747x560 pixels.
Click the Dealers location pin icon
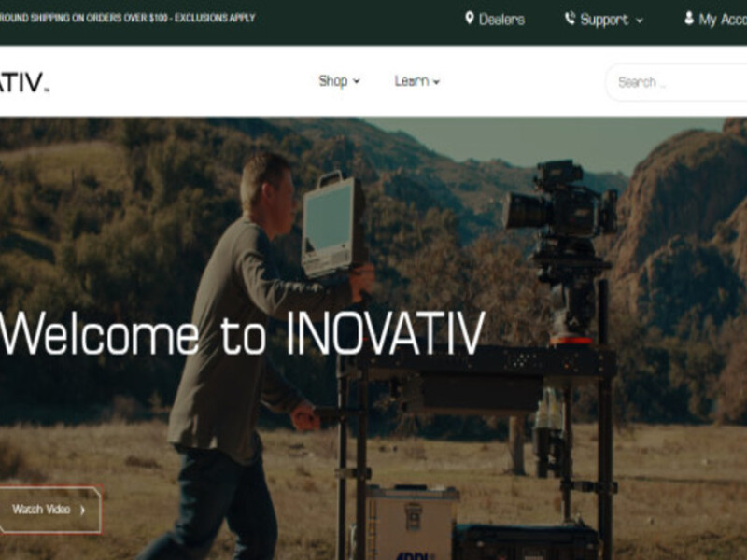[x=470, y=18]
